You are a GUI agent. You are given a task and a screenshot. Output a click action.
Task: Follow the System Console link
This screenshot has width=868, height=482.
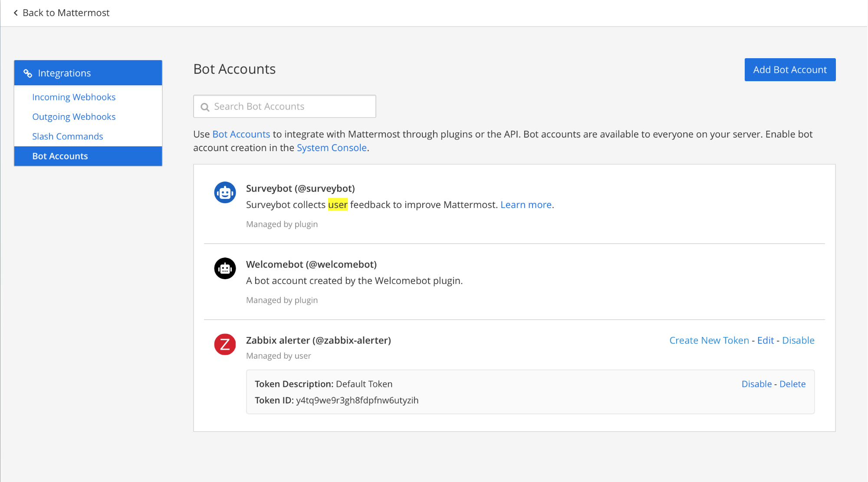(x=332, y=148)
